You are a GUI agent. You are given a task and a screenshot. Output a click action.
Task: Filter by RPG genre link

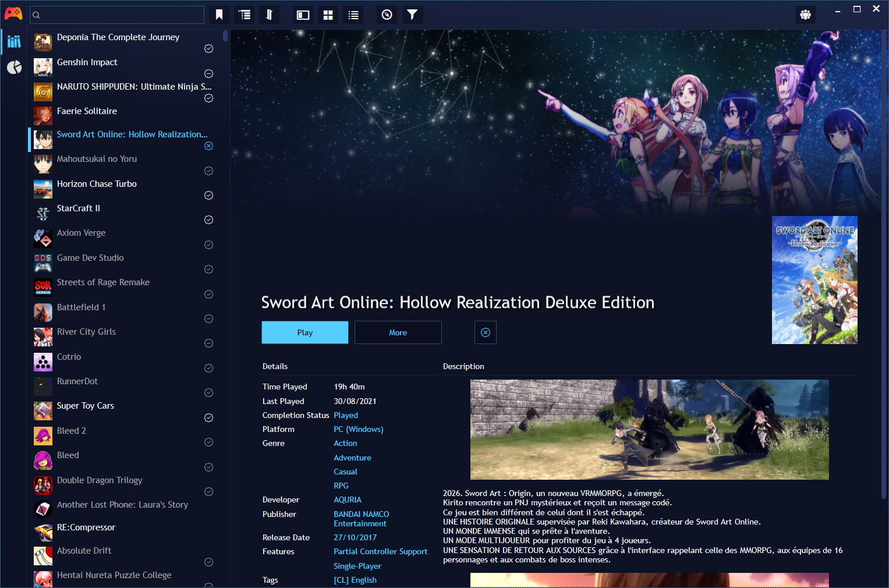341,486
